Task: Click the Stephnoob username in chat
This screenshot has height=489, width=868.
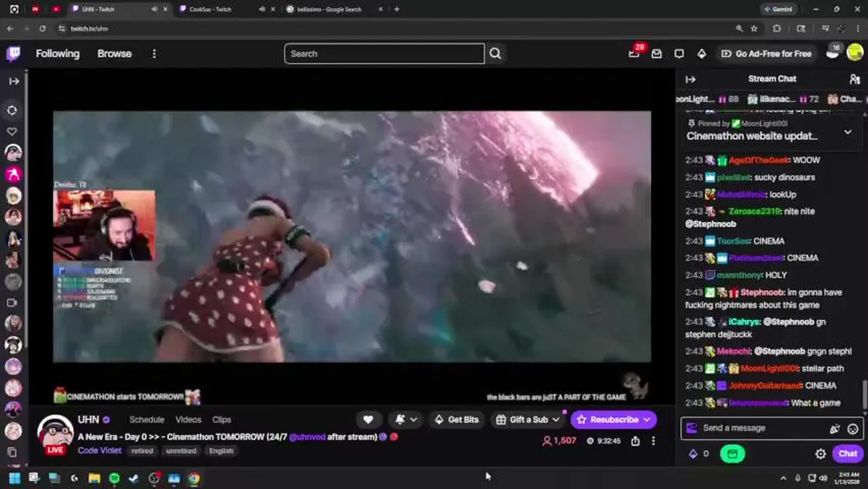Action: point(761,292)
